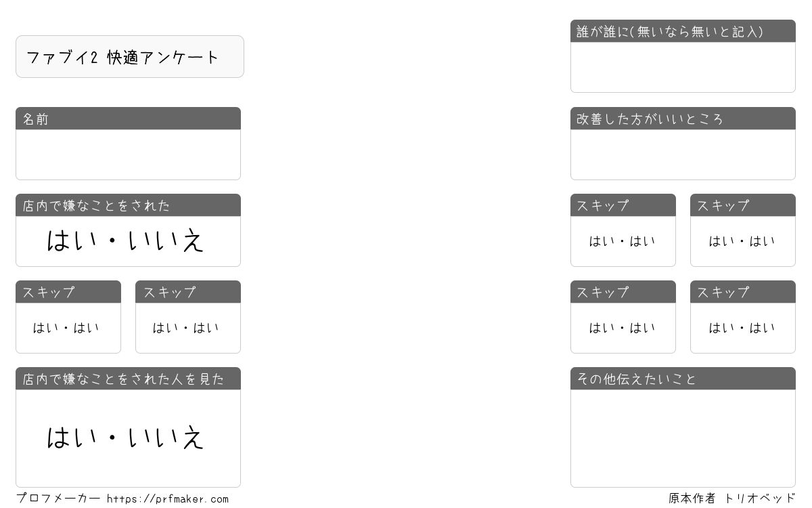
Task: Select the はい・いいえ answer under 店内で嫌なことをされた
Action: [x=126, y=240]
